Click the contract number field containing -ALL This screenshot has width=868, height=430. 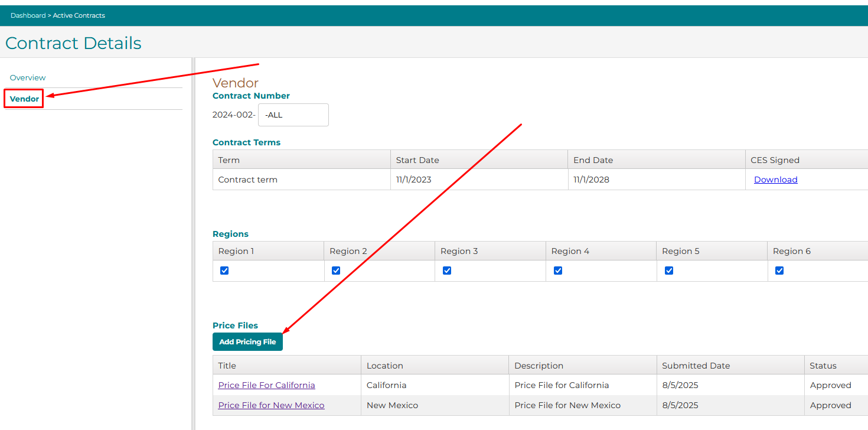click(x=293, y=115)
